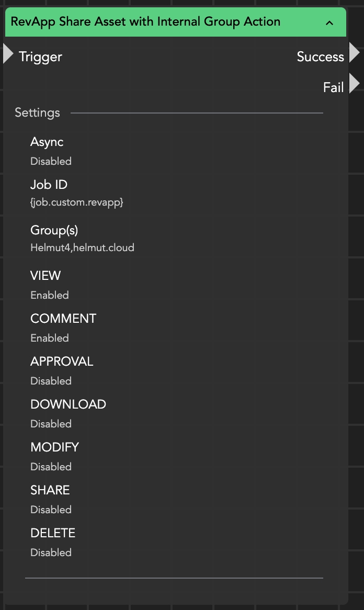
Task: Toggle the VIEW permission value
Action: pyautogui.click(x=50, y=295)
